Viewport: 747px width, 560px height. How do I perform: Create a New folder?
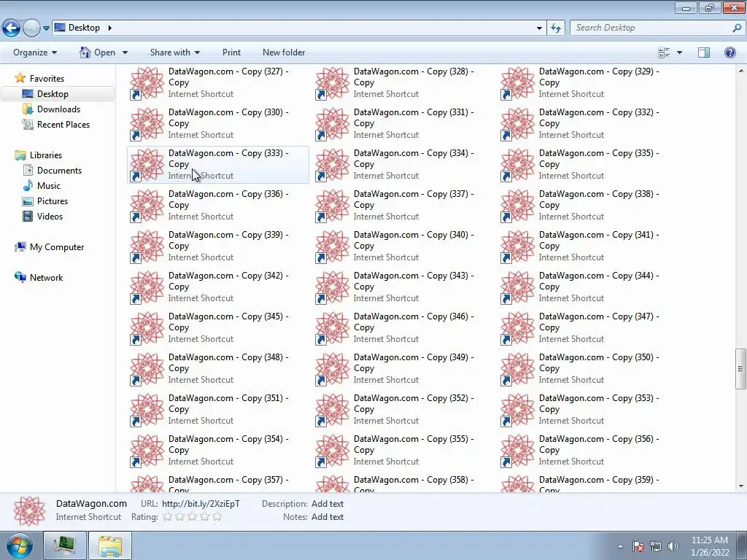tap(284, 52)
